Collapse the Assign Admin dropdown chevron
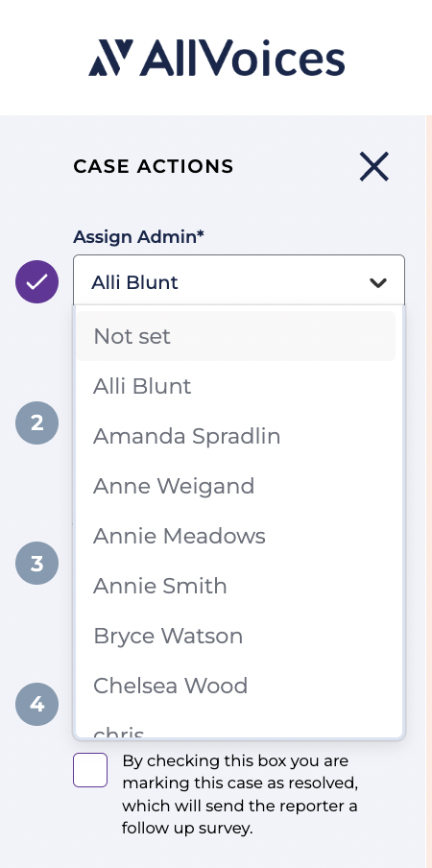This screenshot has width=432, height=868. tap(378, 283)
